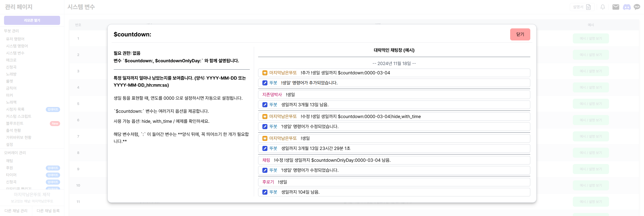This screenshot has height=216, width=644.
Task: Open 신청곡 under 오버레이 관리
Action: coord(11,182)
